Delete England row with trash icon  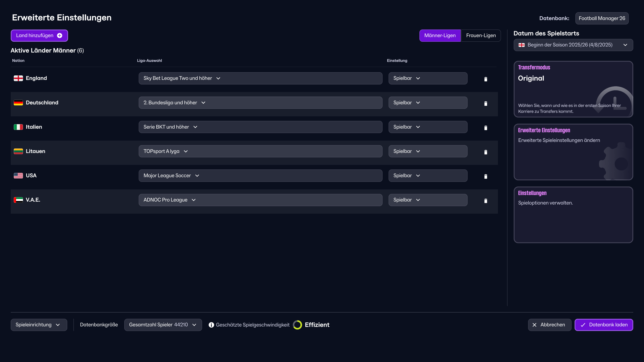pos(486,79)
